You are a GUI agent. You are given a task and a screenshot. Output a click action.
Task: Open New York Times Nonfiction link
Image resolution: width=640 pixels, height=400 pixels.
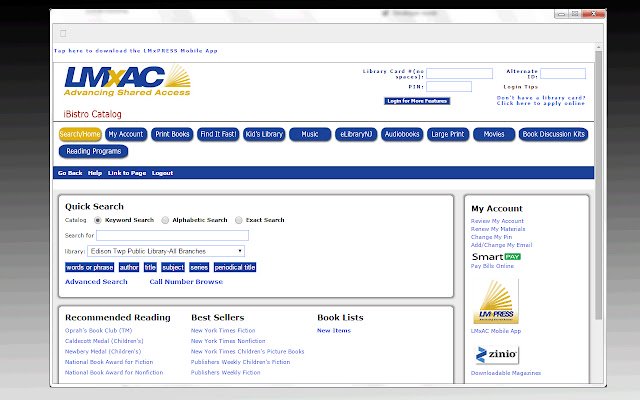(x=228, y=341)
